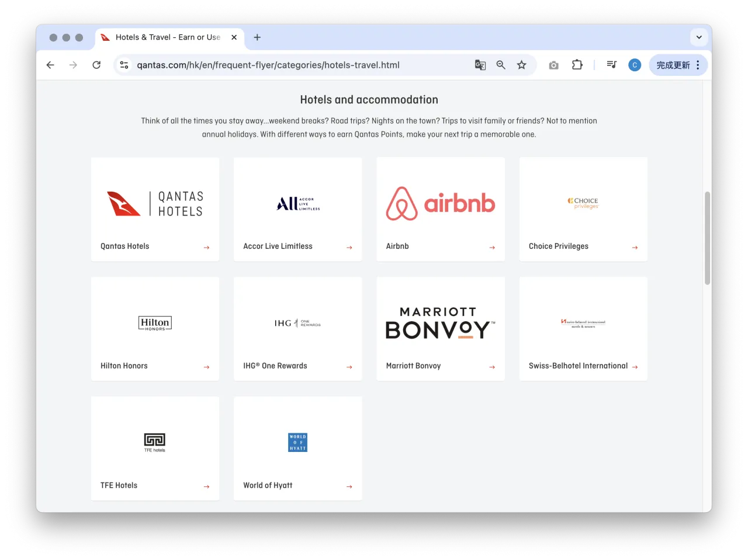Open the Airbnb text link
Viewport: 748px width, 560px height.
pos(397,246)
